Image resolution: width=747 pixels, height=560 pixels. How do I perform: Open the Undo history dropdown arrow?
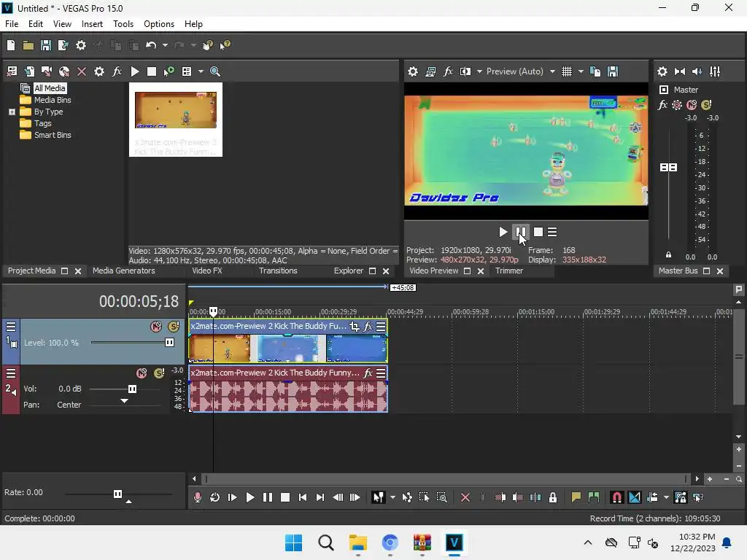(x=165, y=45)
